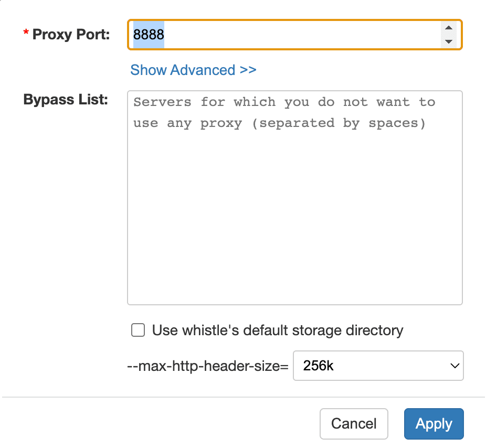Click the 'Bypass List:' label
Image resolution: width=486 pixels, height=448 pixels.
66,100
